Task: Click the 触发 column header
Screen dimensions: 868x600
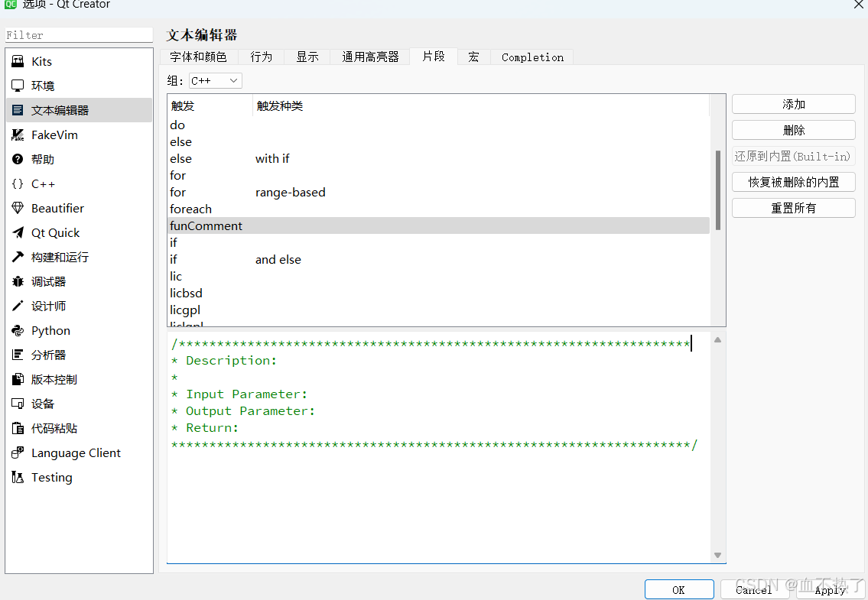Action: (x=210, y=105)
